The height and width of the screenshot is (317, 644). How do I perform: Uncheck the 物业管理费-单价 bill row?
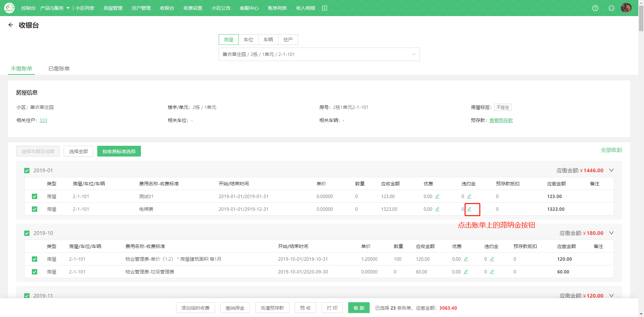35,259
